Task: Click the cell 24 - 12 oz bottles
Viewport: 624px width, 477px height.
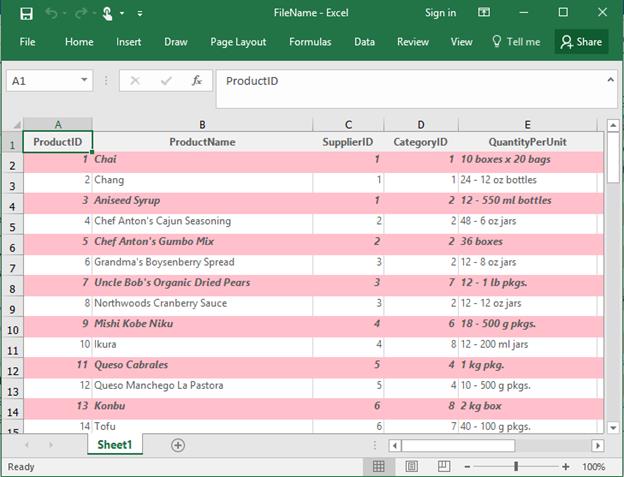Action: 527,183
